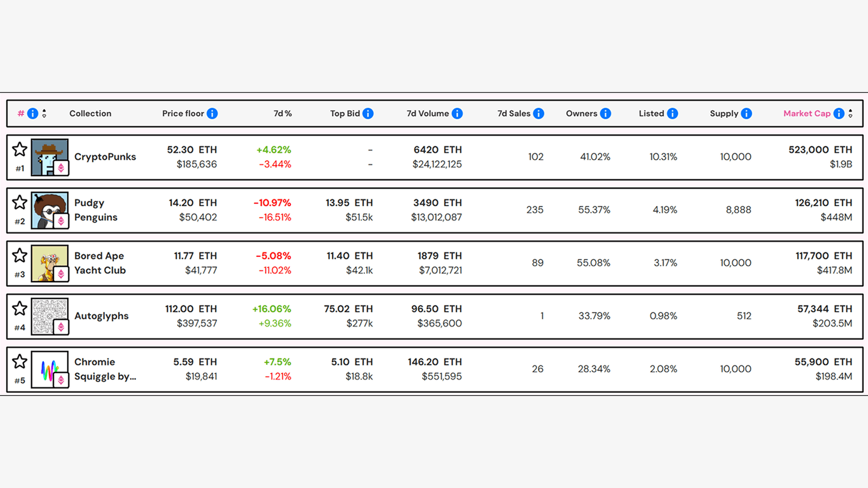Click the Price floor column header
This screenshot has width=868, height=488.
click(x=183, y=113)
